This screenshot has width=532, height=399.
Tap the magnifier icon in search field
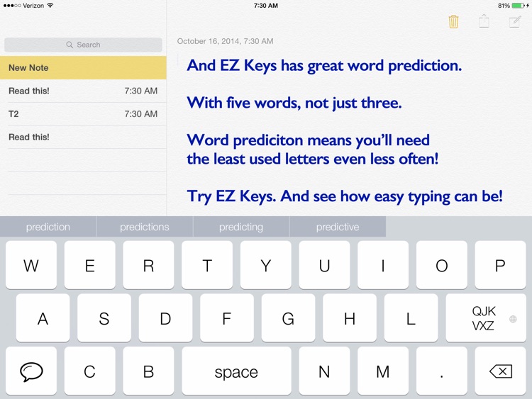tap(70, 45)
